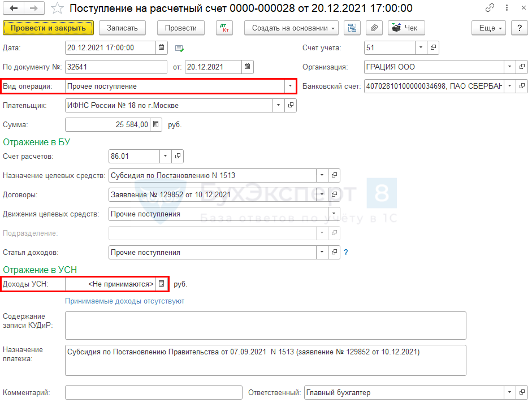This screenshot has width=532, height=403.
Task: Open Организация ГРАЦИЯ ООО details
Action: (522, 67)
